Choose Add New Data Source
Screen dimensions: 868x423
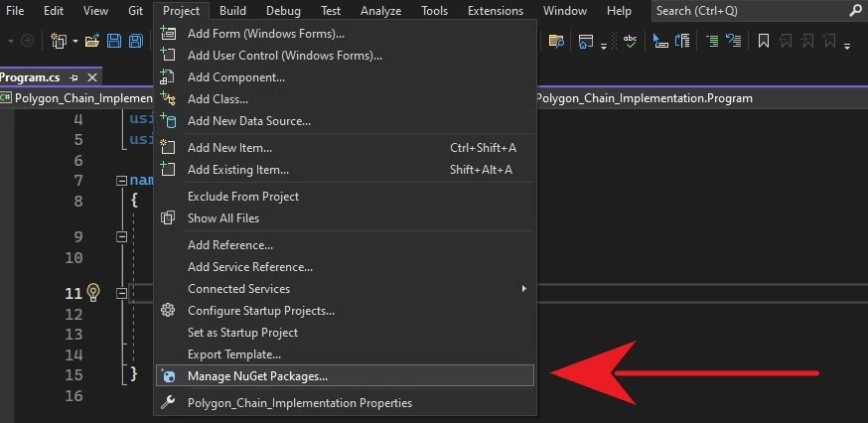click(x=345, y=121)
